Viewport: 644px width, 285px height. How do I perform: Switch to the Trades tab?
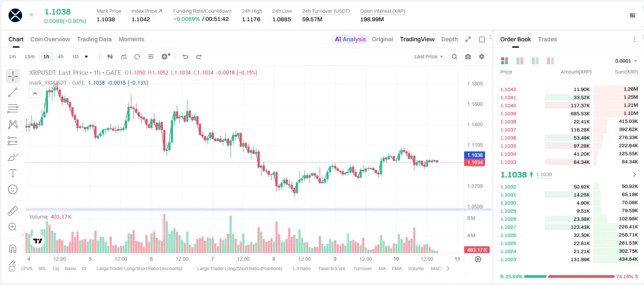[x=547, y=39]
